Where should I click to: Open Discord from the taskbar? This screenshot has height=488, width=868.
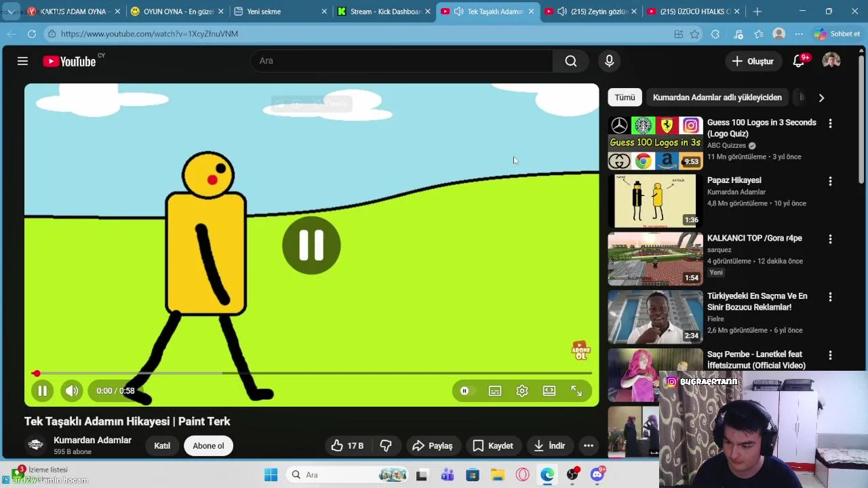[x=597, y=474]
